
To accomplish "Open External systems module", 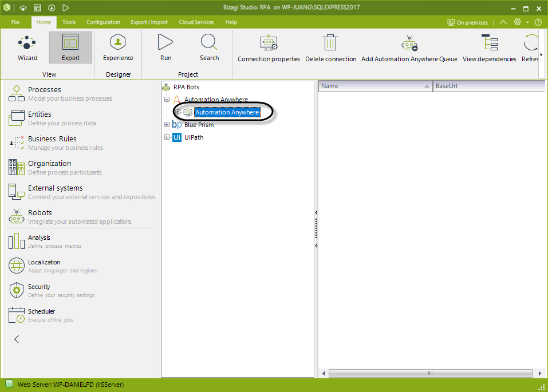I will pos(81,192).
